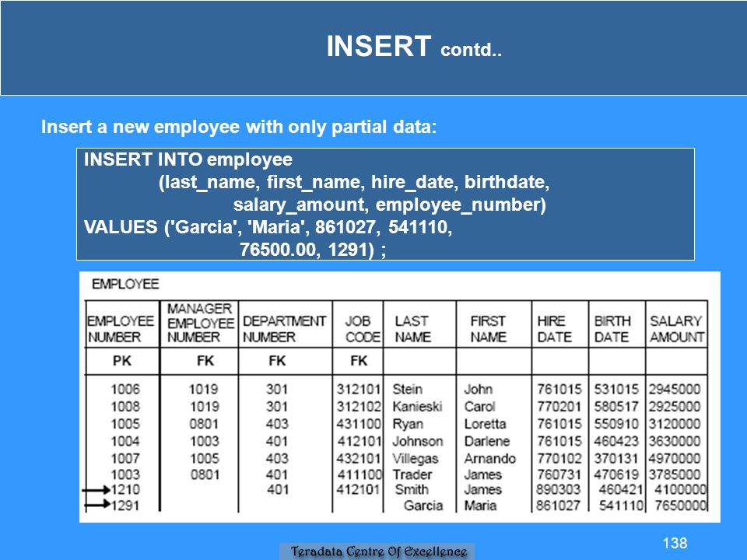Click the "INSERT INTO employee" SQL line
This screenshot has height=560, width=747.
[x=188, y=159]
